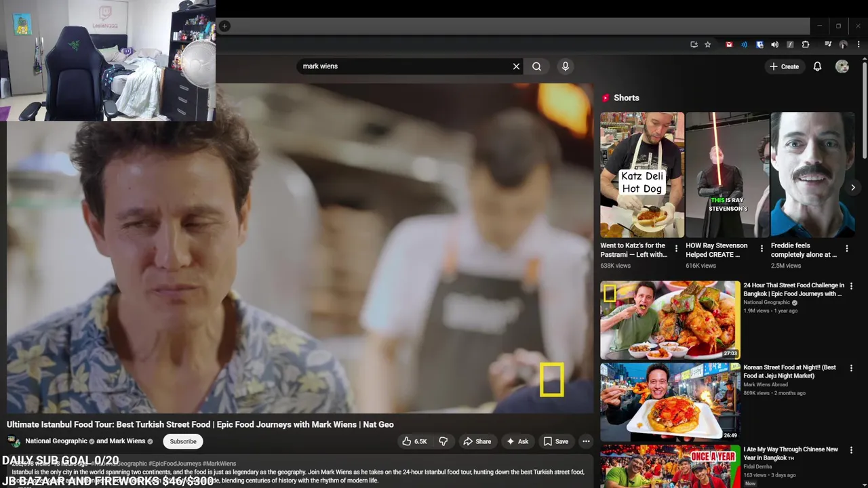868x488 pixels.
Task: Open Chrome three-dot menu
Action: click(x=859, y=45)
